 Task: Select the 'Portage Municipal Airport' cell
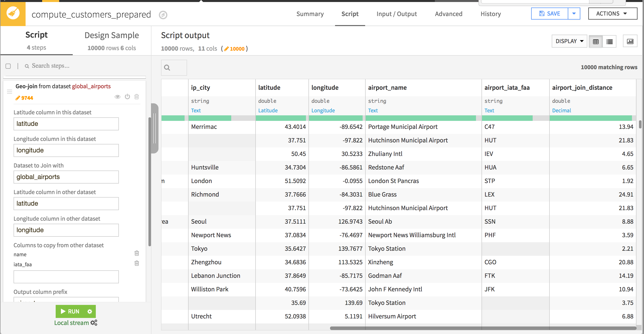click(423, 127)
